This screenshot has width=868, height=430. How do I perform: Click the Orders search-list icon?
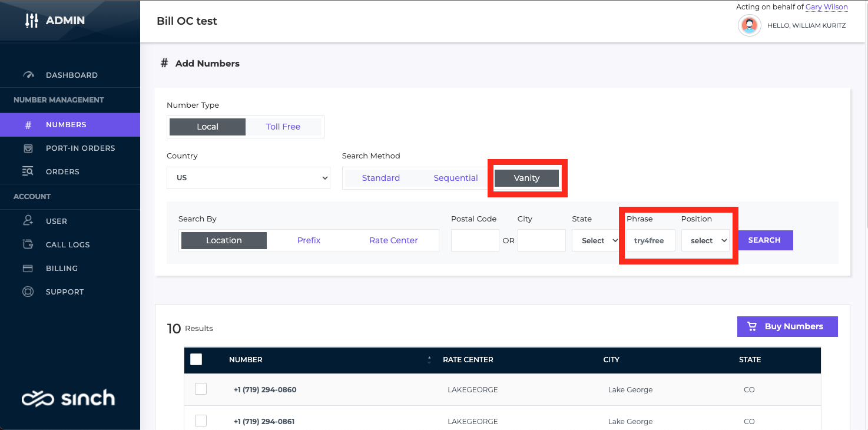28,172
